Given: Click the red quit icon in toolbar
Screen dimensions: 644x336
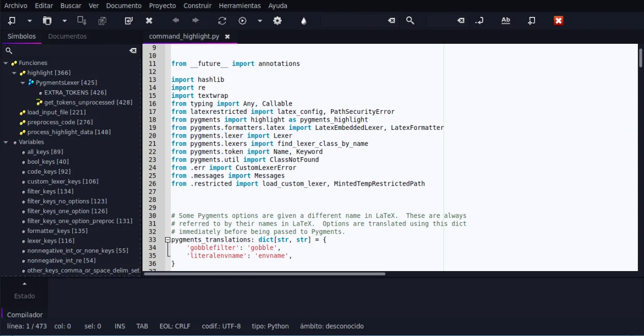Looking at the screenshot, I should click(558, 21).
